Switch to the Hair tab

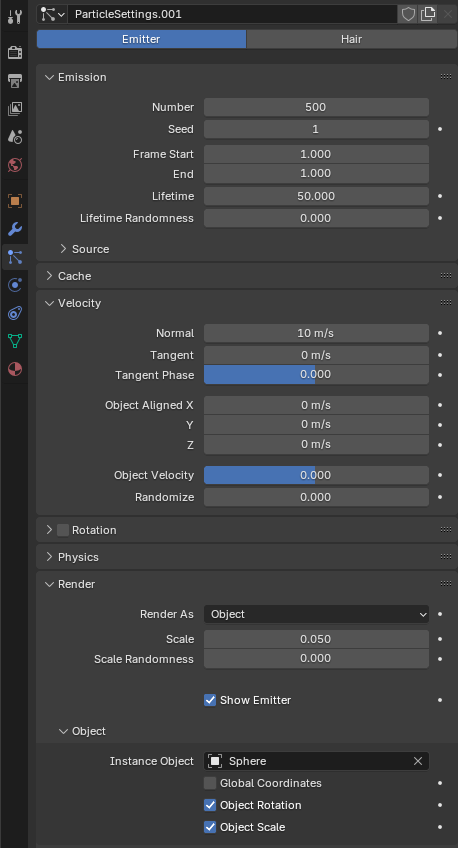click(351, 39)
